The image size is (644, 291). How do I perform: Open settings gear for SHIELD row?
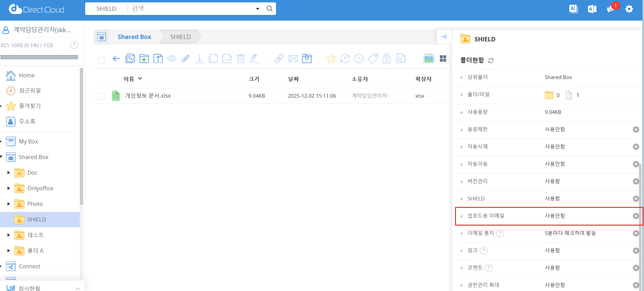pos(636,199)
